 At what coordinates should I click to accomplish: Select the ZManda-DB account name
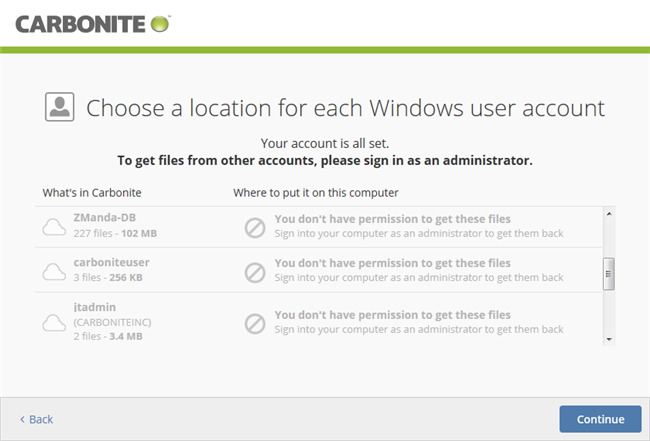click(104, 218)
